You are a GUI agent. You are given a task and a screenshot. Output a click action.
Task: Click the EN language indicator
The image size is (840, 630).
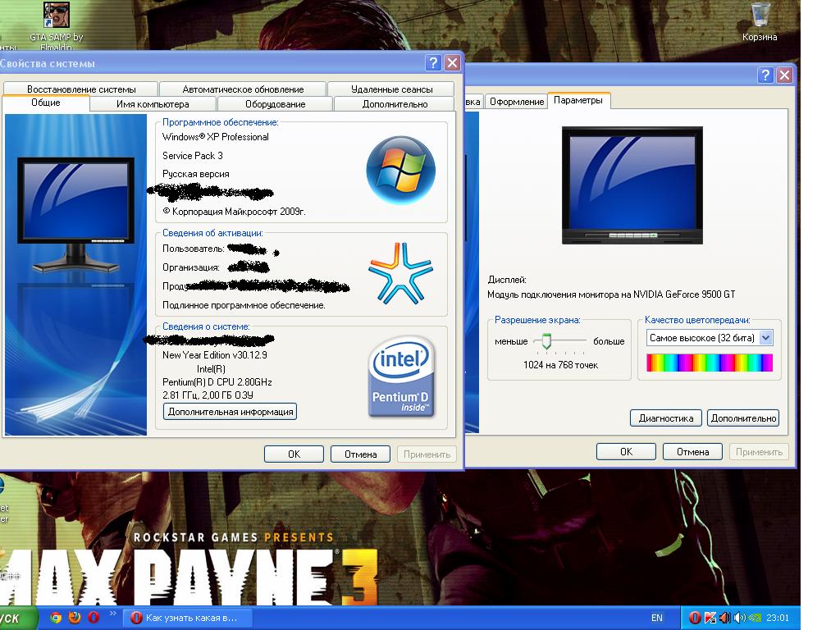point(657,618)
